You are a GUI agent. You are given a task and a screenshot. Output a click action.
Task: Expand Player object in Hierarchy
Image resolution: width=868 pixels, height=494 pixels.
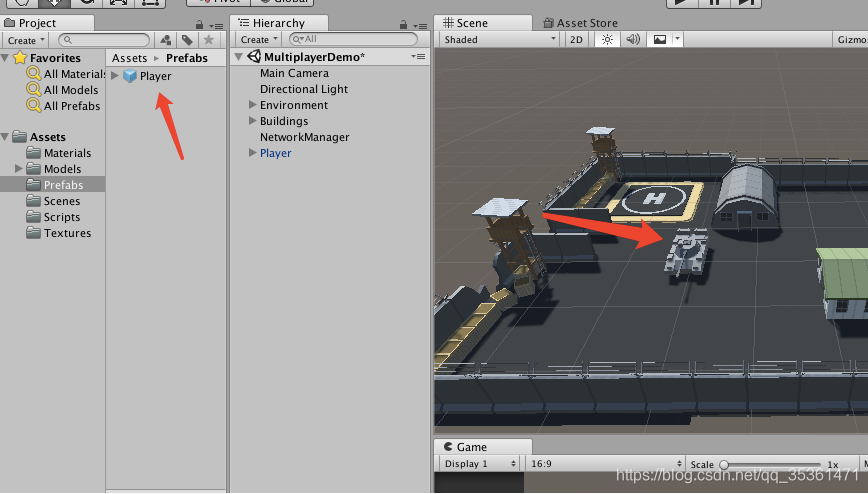[x=252, y=153]
